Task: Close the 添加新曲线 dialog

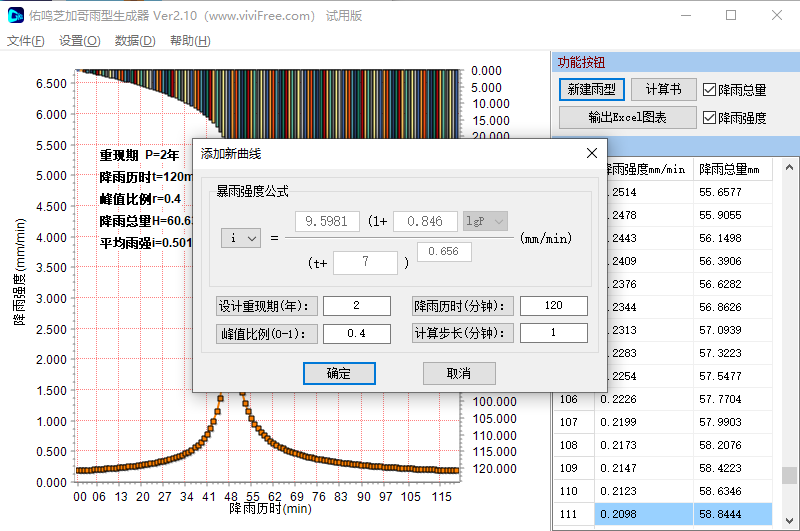Action: [x=591, y=153]
